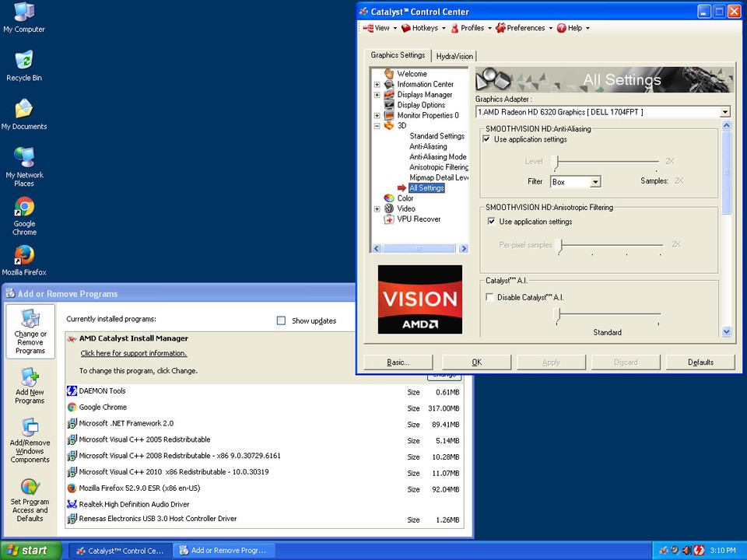Open Mozilla Firefox desktop shortcut
Image resolution: width=747 pixels, height=560 pixels.
coord(24,257)
